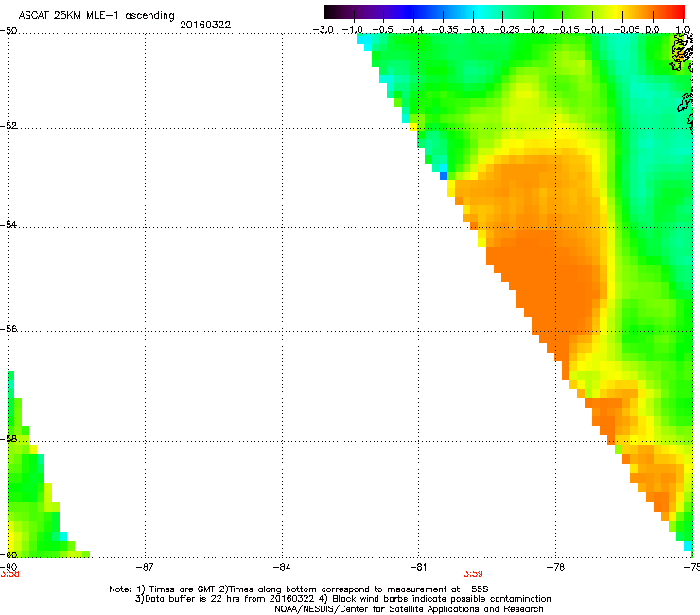The image size is (700, 615).
Task: Click the cyan section of the colorbar
Action: tap(480, 11)
